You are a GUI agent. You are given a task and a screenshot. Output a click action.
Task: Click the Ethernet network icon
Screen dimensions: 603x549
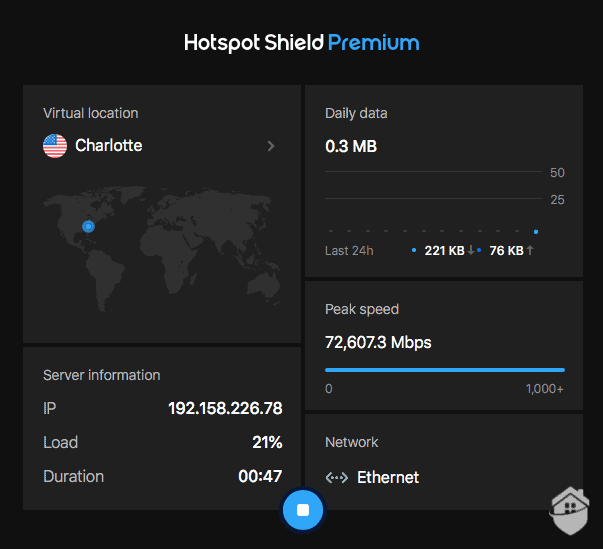pos(336,477)
